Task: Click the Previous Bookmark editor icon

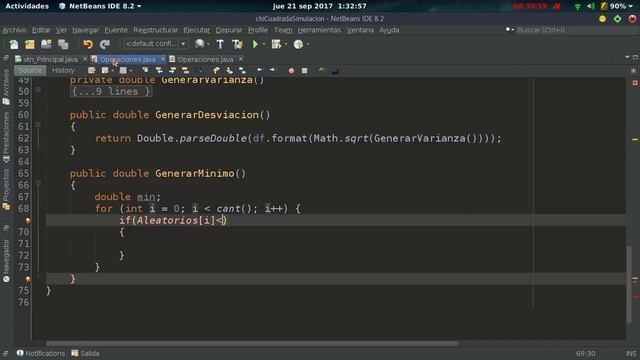Action: (216, 71)
